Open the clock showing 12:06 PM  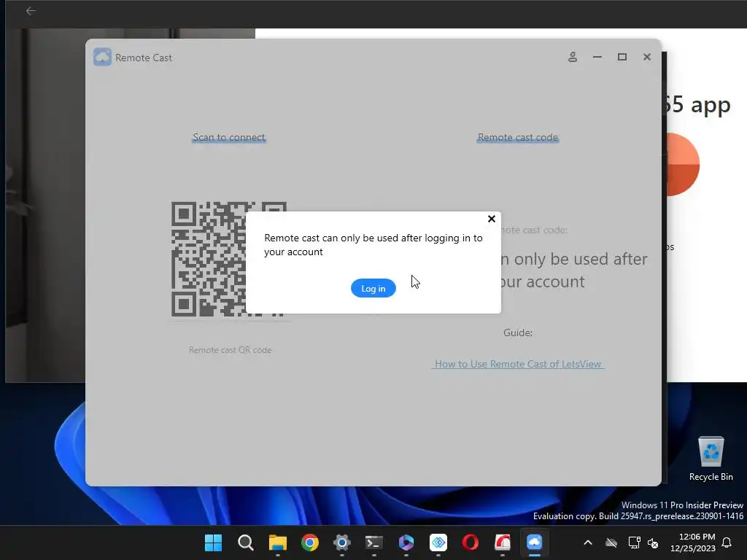tap(693, 542)
